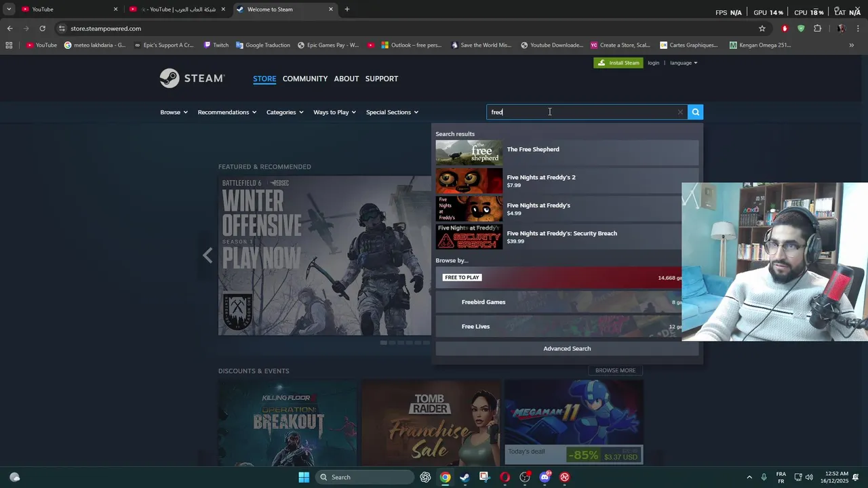Open Google Traduction bookmark
This screenshot has height=488, width=868.
[x=263, y=45]
